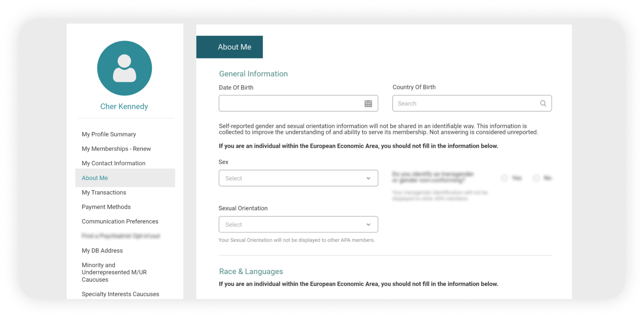Open My Profile Summary in sidebar

[109, 134]
